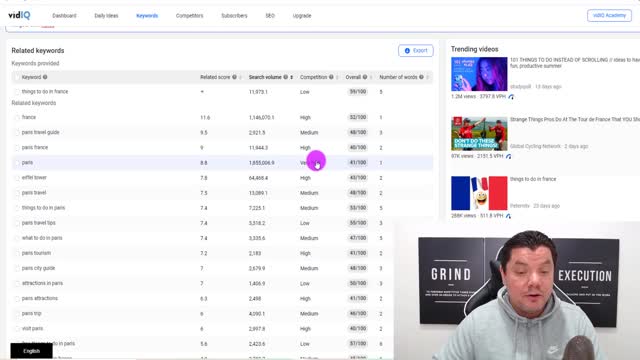Click help icon beside Number of words

[421, 77]
